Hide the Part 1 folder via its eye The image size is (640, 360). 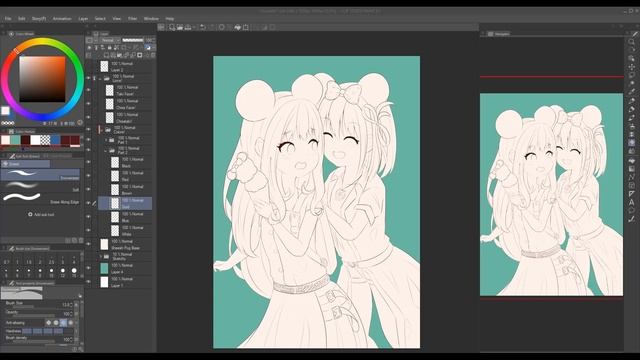[89, 140]
